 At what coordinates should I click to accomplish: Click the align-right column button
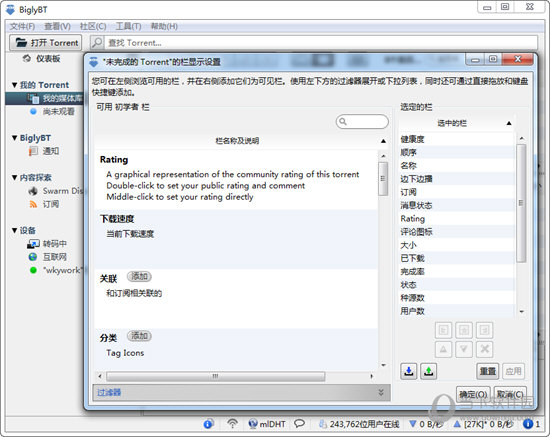[484, 330]
